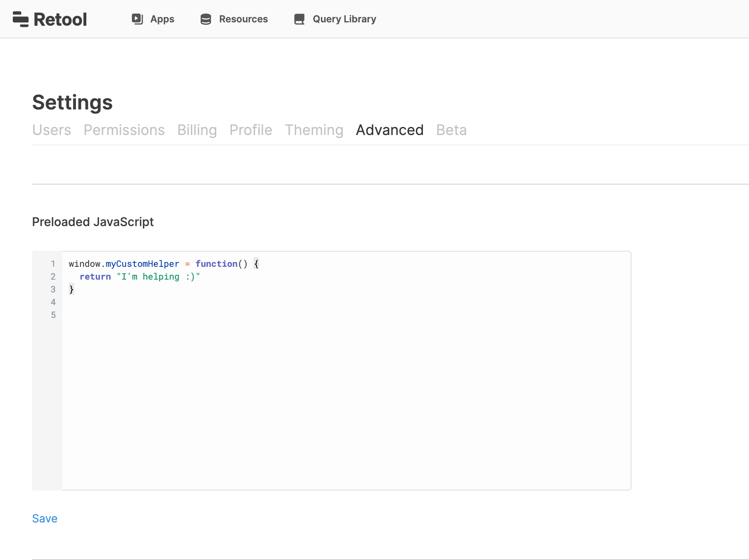Viewport: 749px width, 560px height.
Task: Click 'myCustomHelper' in code line 1
Action: click(x=142, y=264)
